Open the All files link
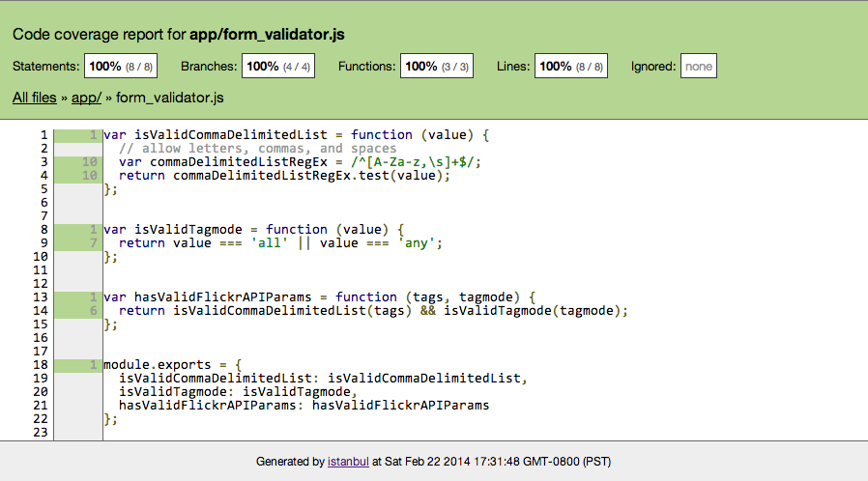868x481 pixels. pyautogui.click(x=35, y=98)
